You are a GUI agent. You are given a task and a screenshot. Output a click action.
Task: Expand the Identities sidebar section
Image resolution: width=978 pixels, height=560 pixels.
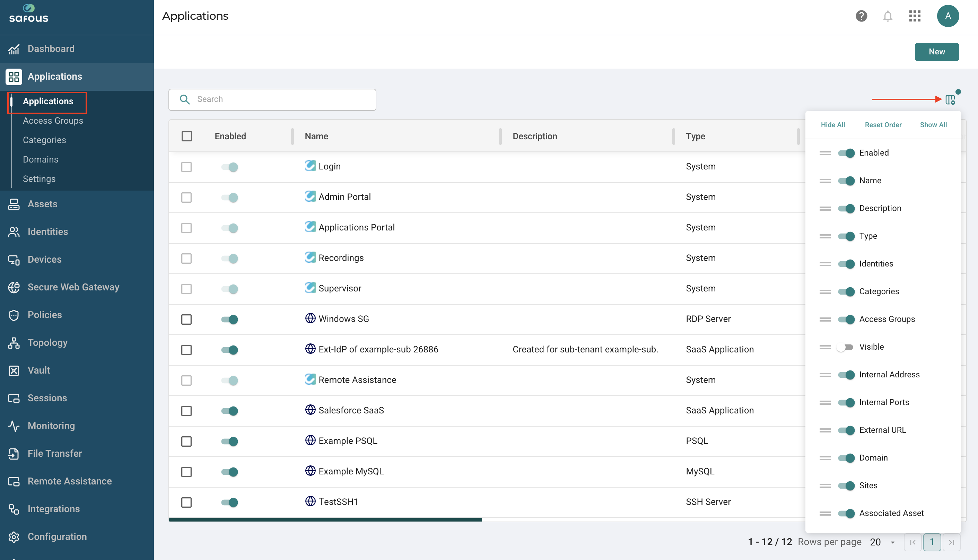pos(77,232)
